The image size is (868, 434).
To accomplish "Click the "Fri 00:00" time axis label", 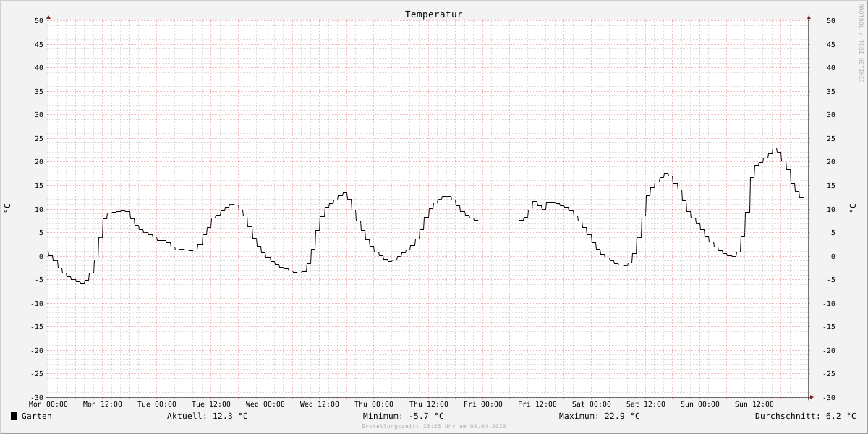I will (x=483, y=404).
